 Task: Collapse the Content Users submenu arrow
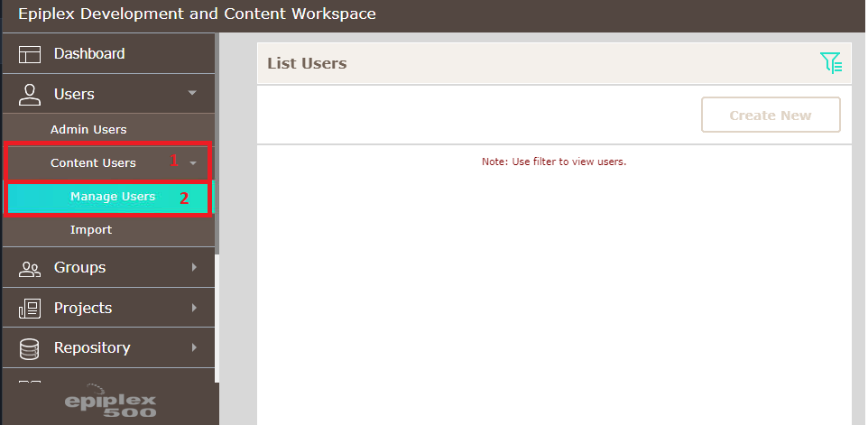pyautogui.click(x=193, y=163)
